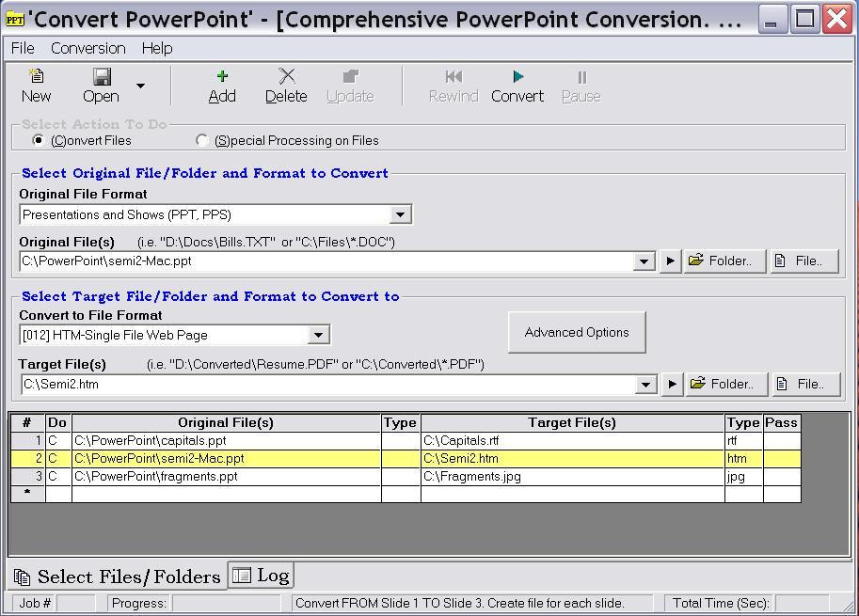The width and height of the screenshot is (859, 616).
Task: Open the Original File Format dropdown
Action: pyautogui.click(x=400, y=214)
